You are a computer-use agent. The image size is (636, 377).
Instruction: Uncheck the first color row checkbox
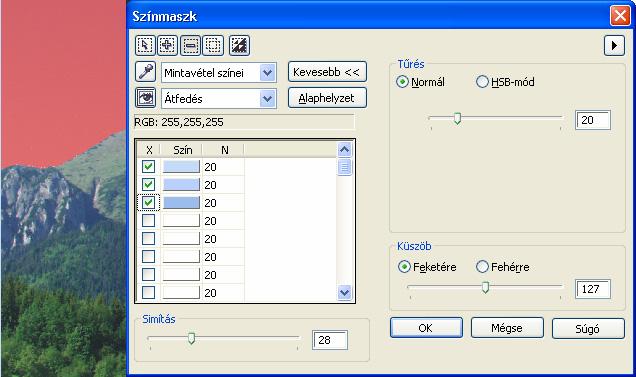[148, 166]
